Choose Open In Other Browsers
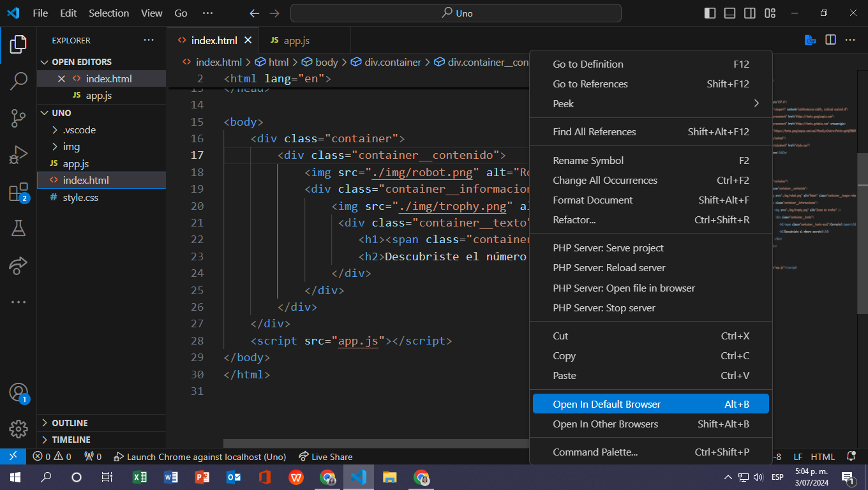Screen dimensions: 868x490 pyautogui.click(x=651, y=424)
